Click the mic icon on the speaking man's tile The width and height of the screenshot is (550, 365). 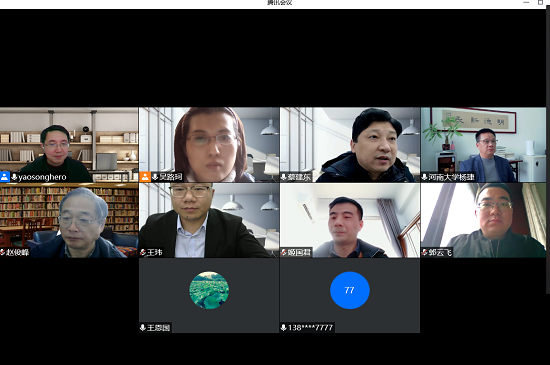(x=283, y=177)
